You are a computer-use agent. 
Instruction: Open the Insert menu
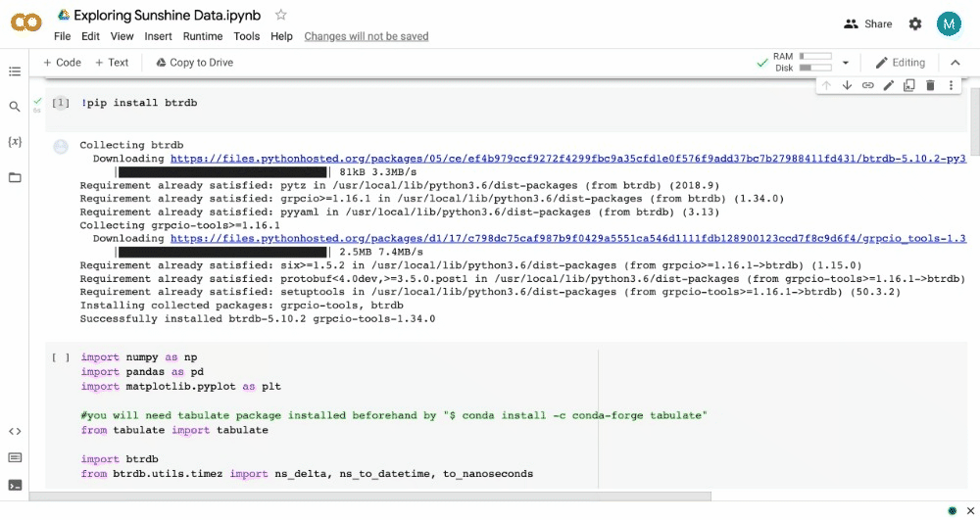point(158,36)
